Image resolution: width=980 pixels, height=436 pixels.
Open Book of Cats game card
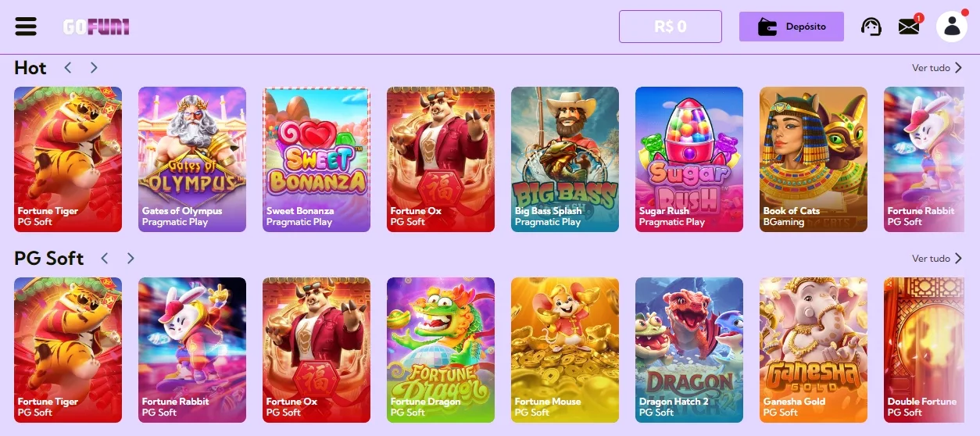point(814,159)
